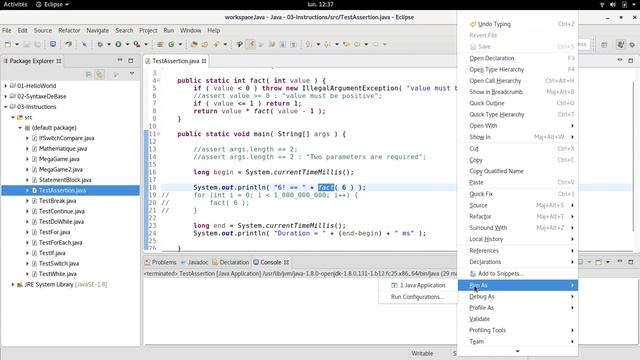Toggle Link with Editor in Package Explorer
Viewport: 640px width, 360px height.
(x=99, y=74)
